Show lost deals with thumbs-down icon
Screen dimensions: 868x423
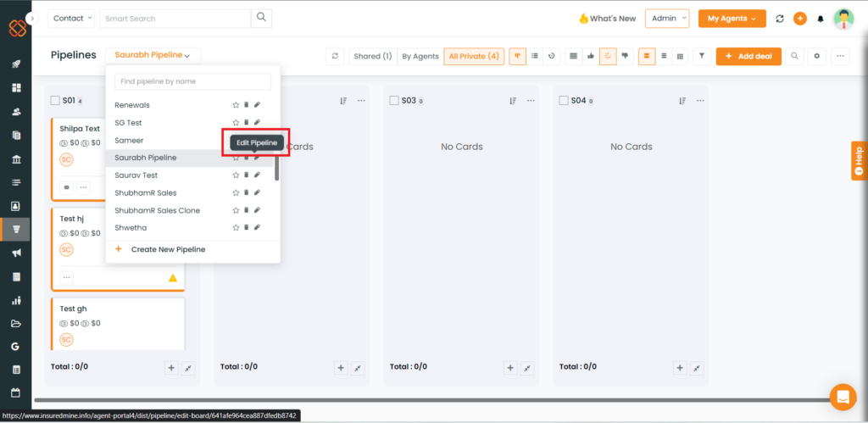tap(625, 56)
